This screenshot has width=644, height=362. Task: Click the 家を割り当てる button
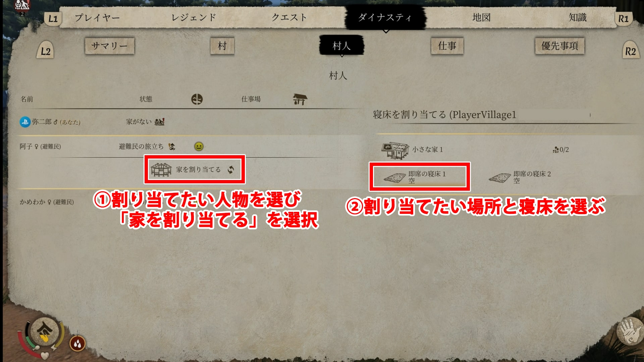click(195, 170)
